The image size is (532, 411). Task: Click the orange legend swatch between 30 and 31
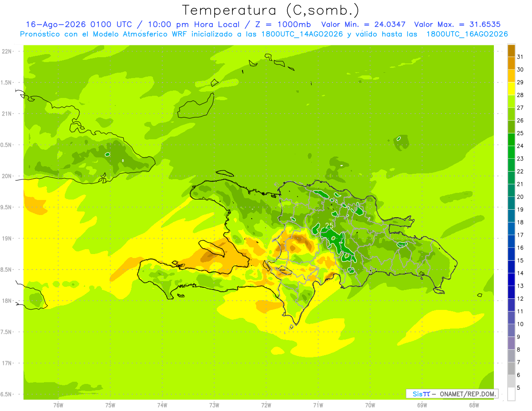[x=511, y=63]
